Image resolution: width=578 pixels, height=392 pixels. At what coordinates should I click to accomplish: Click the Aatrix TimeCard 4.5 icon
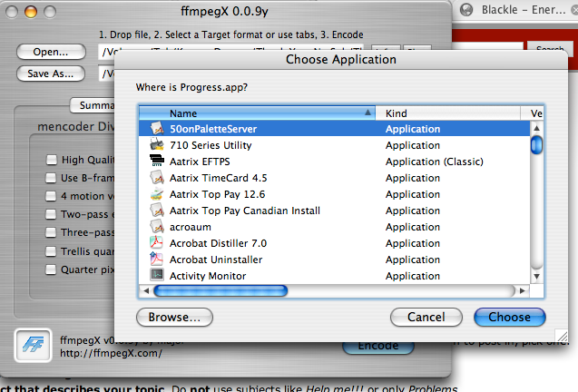coord(157,178)
